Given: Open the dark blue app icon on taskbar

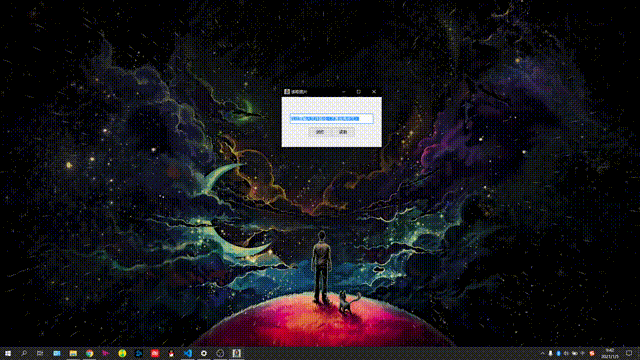Looking at the screenshot, I should click(138, 353).
